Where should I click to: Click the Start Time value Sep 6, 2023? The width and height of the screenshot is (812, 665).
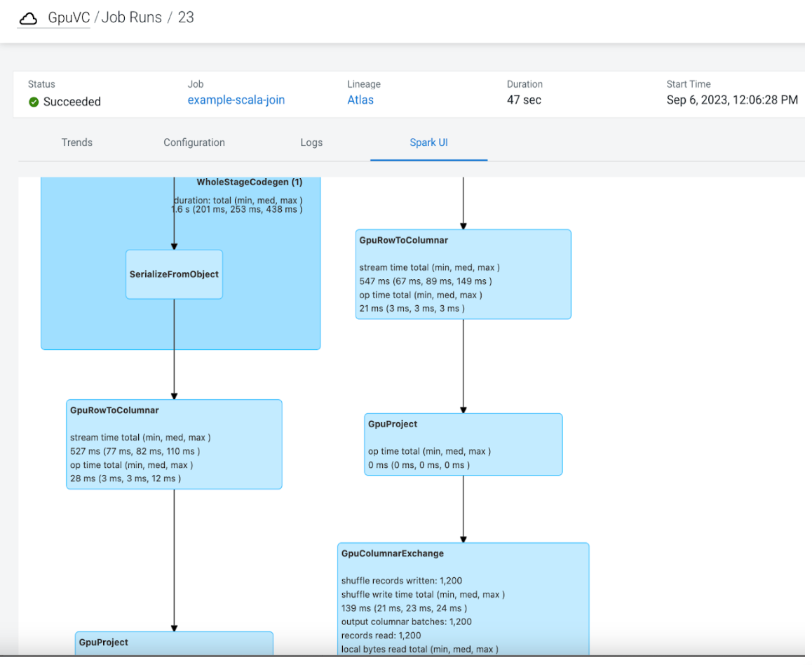click(731, 100)
